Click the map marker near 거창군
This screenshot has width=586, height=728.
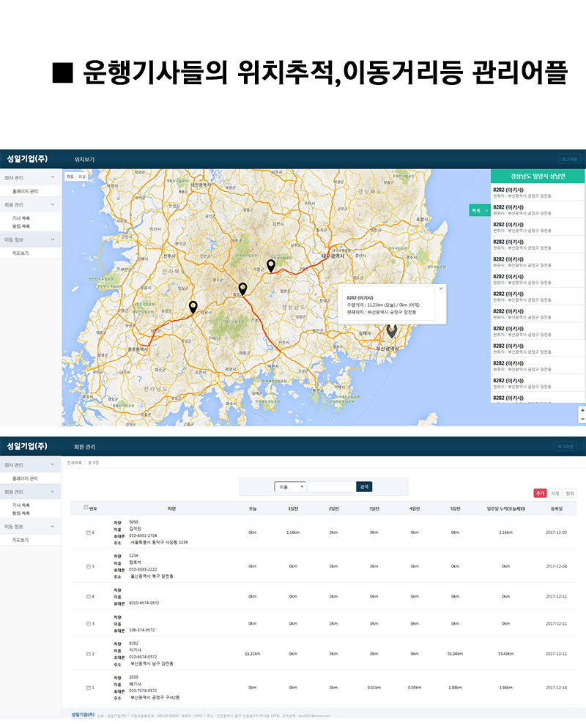pos(271,265)
